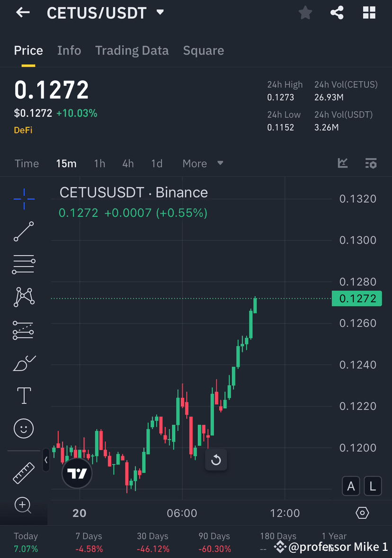Share the chart via the share icon

click(337, 13)
